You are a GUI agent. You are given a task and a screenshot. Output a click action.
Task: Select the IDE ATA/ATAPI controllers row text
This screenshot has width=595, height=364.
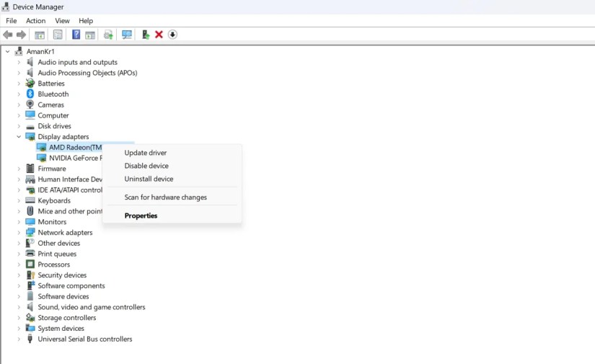[70, 190]
